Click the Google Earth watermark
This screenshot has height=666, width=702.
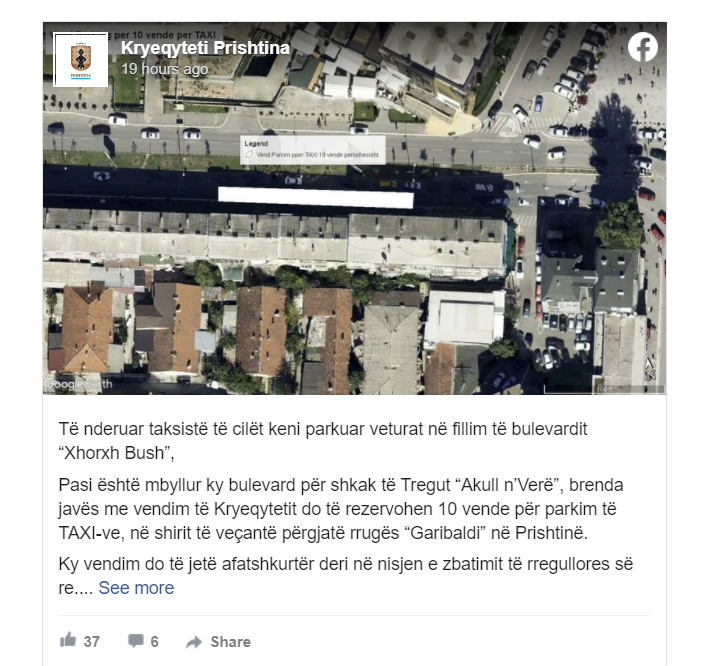[78, 384]
